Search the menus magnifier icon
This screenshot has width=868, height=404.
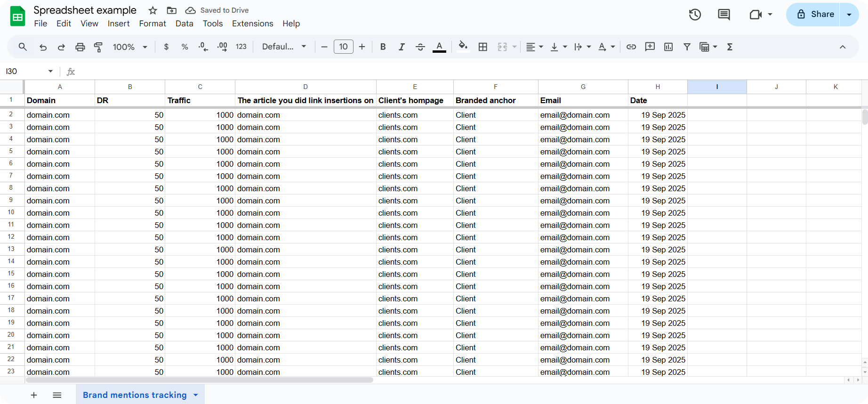[23, 47]
